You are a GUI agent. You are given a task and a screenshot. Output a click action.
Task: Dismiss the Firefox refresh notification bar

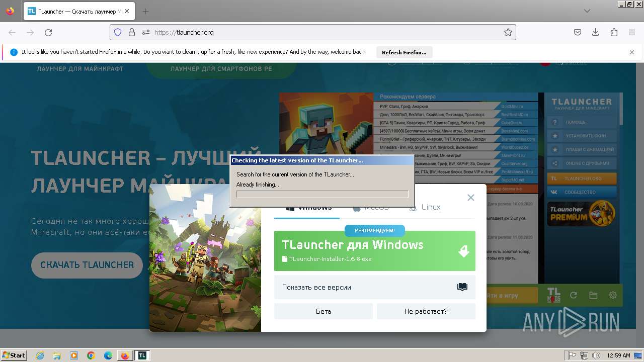632,52
